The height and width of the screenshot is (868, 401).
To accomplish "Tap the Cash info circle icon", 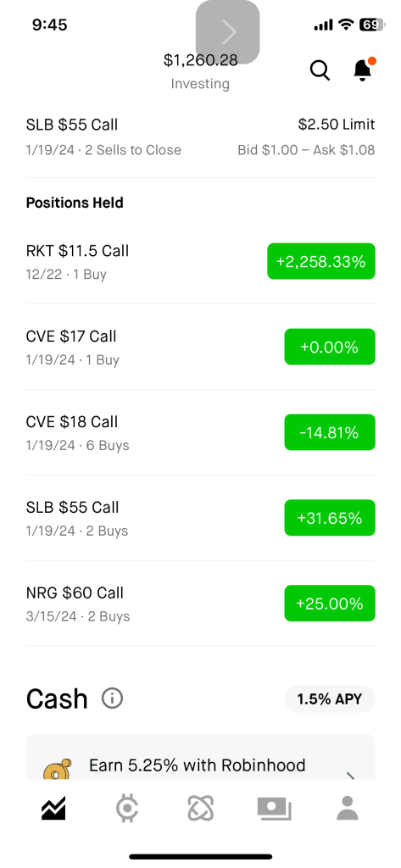I will click(x=112, y=698).
